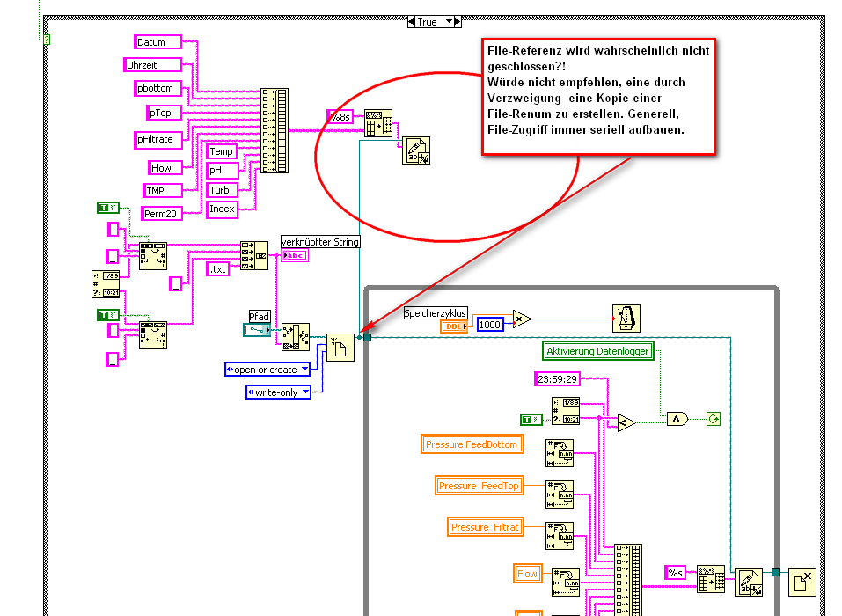This screenshot has height=616, width=842.
Task: Select the Pressure Filtrat terminal
Action: click(x=485, y=527)
